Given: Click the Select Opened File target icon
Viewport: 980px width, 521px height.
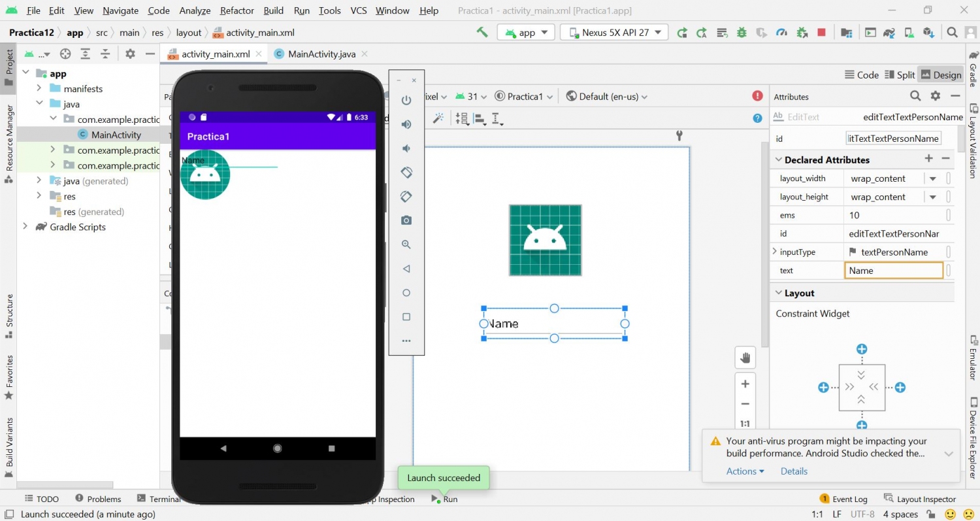Looking at the screenshot, I should tap(65, 54).
